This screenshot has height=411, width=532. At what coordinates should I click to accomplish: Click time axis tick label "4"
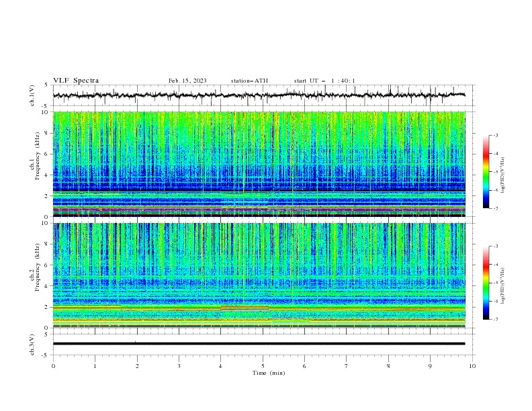(x=221, y=366)
